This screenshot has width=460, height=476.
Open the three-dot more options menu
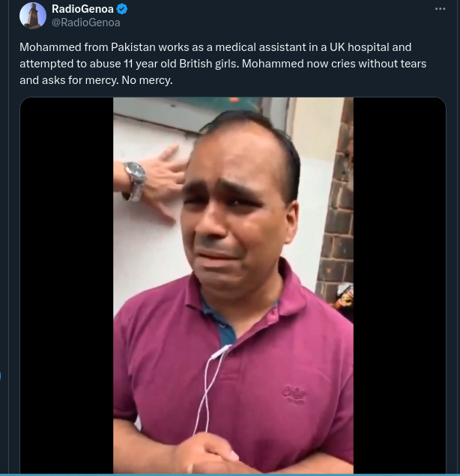point(440,9)
